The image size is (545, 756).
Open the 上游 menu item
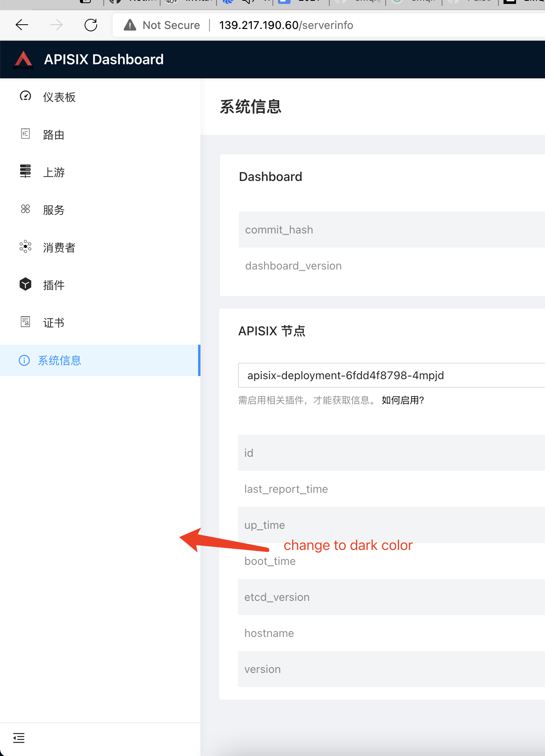coord(100,172)
